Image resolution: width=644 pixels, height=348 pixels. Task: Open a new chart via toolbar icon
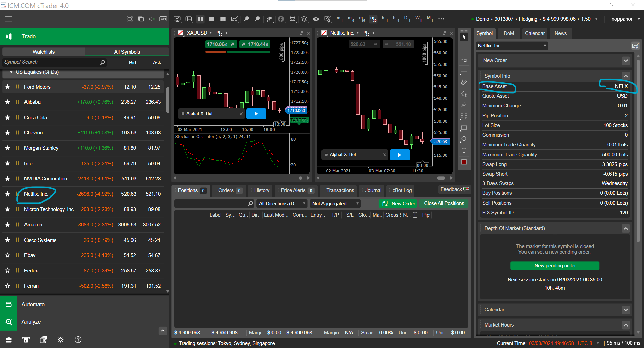234,19
